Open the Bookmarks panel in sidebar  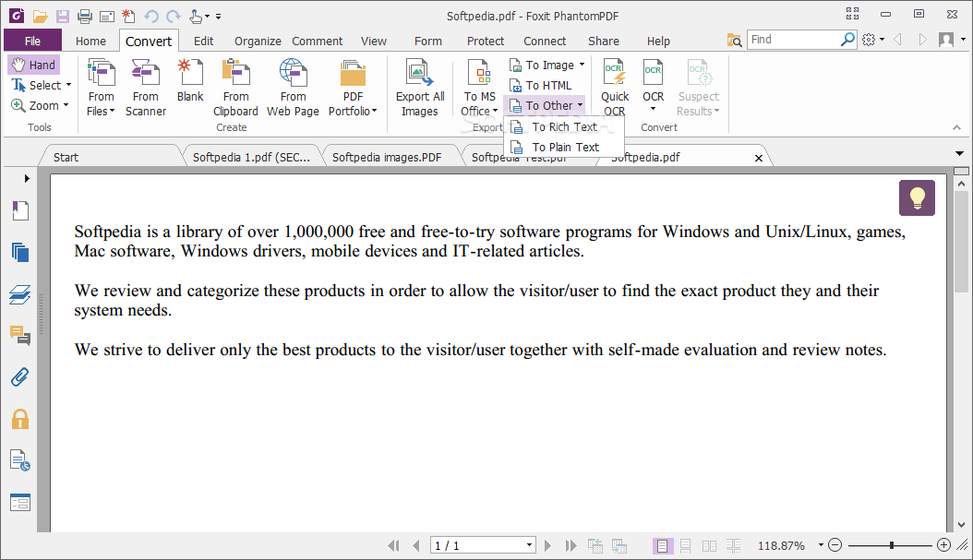[x=20, y=211]
